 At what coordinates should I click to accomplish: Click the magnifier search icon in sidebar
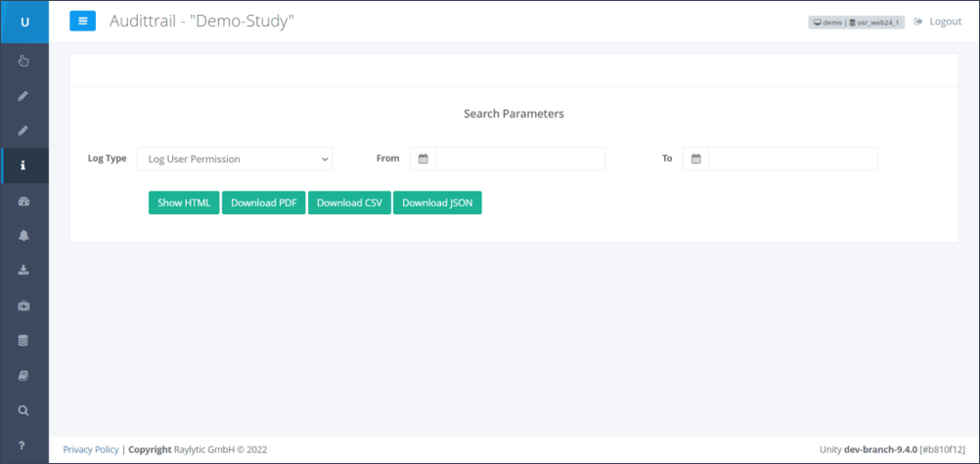click(x=23, y=410)
